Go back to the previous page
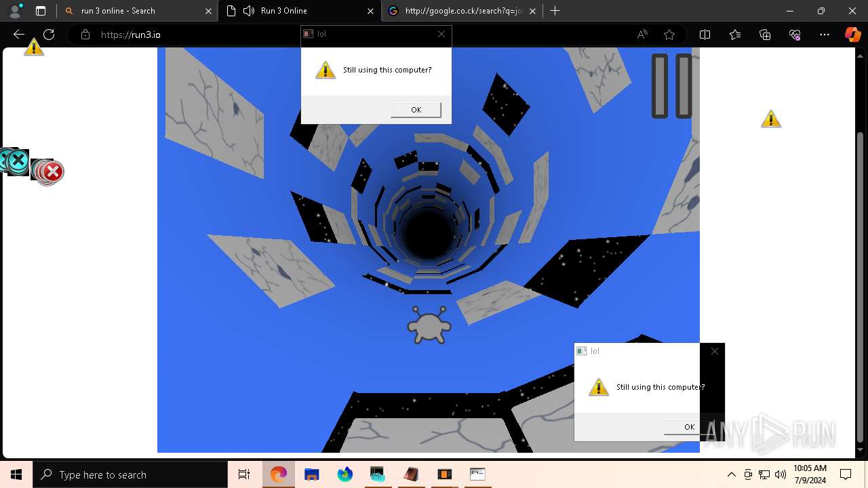Image resolution: width=868 pixels, height=488 pixels. (x=19, y=35)
